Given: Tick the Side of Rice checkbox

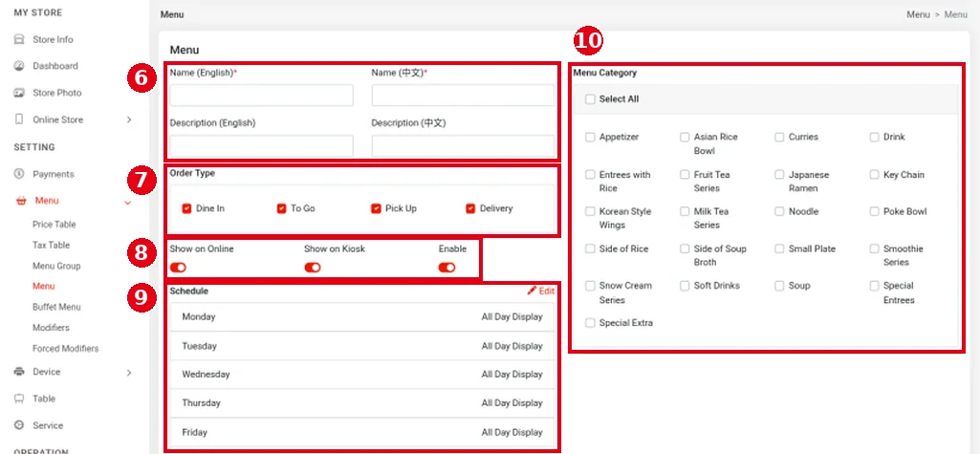Looking at the screenshot, I should click(590, 249).
